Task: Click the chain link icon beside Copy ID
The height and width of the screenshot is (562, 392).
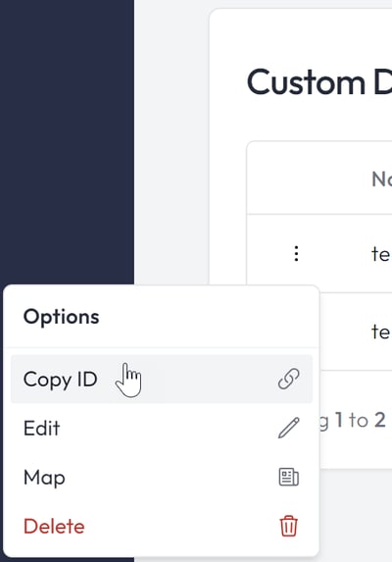Action: coord(288,379)
